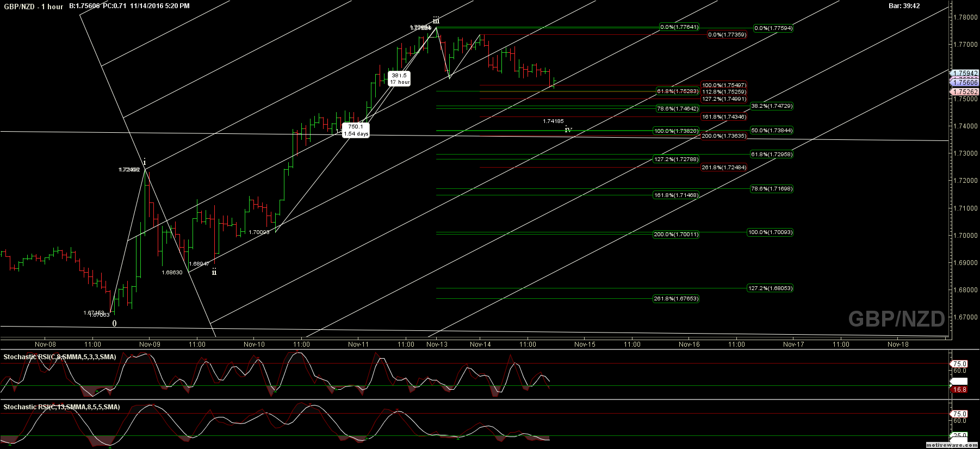980x449 pixels.
Task: Open the Stochastic RSI(C,8,SMMA,5,3,3,SMA) indicator title
Action: coord(60,357)
